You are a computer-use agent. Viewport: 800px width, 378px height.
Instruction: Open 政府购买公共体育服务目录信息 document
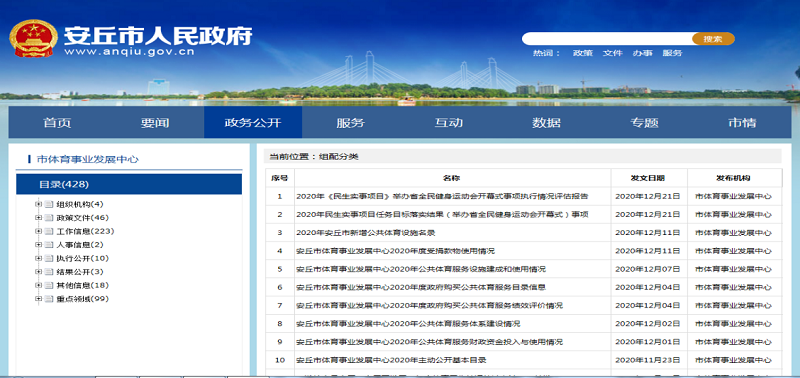(420, 287)
